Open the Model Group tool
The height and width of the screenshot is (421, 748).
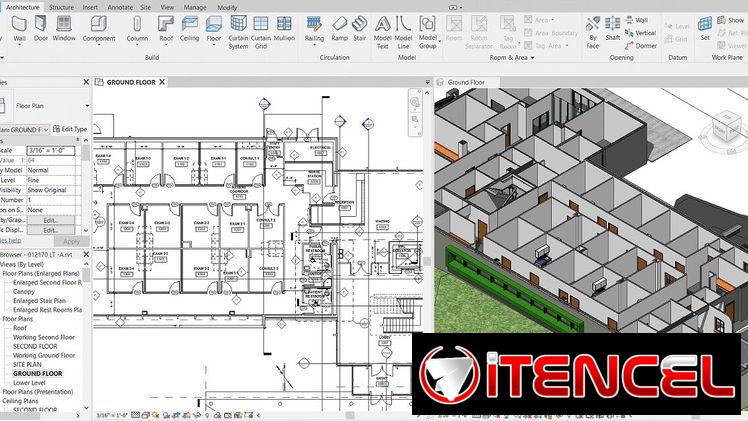tap(428, 32)
